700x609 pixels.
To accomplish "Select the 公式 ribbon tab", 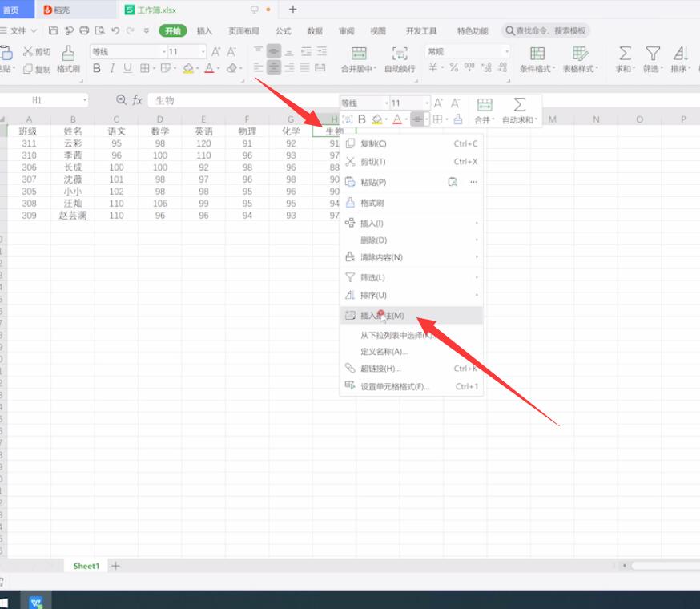I will 283,30.
